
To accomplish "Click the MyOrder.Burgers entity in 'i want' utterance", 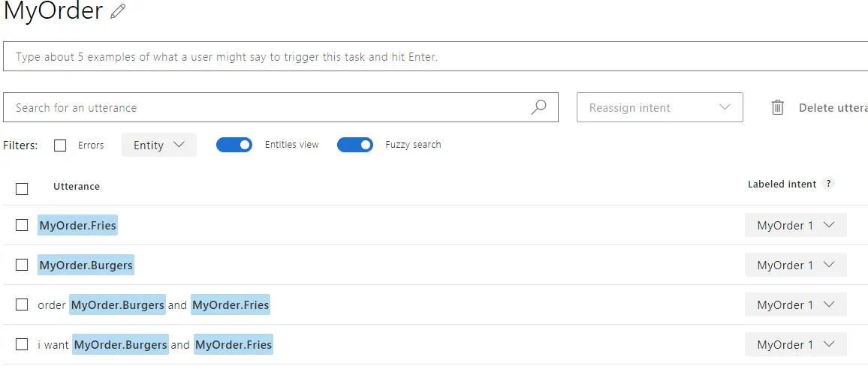I will click(x=120, y=344).
